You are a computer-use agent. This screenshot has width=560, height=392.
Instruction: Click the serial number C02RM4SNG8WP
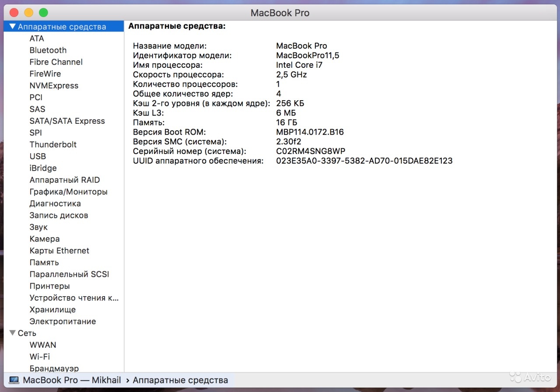tap(311, 151)
